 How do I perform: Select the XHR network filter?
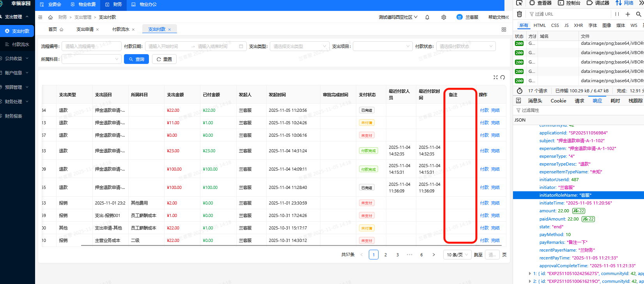[x=578, y=25]
